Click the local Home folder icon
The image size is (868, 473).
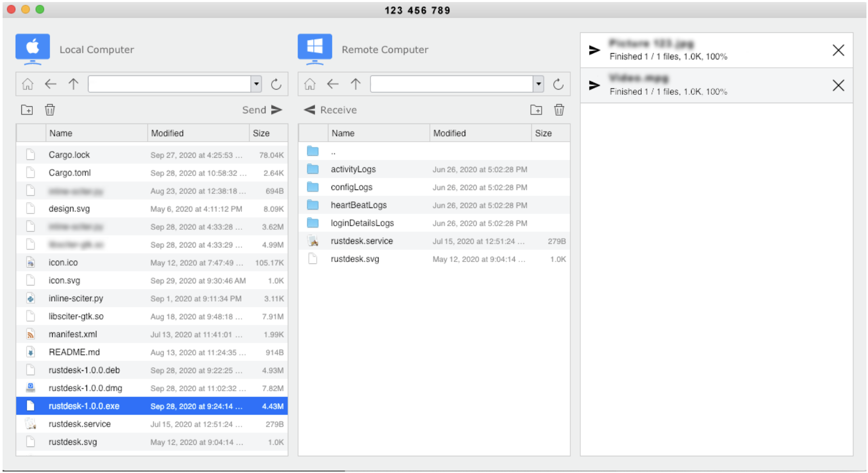pyautogui.click(x=28, y=84)
